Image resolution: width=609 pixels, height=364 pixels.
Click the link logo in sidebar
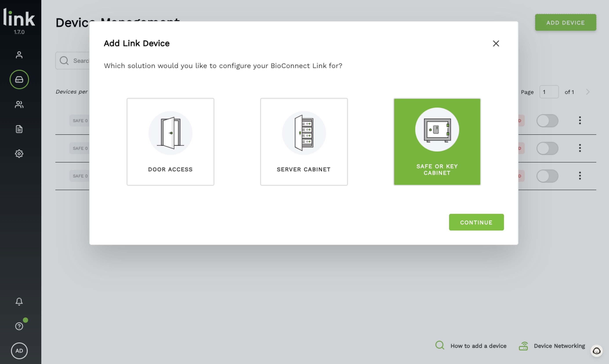tap(19, 17)
